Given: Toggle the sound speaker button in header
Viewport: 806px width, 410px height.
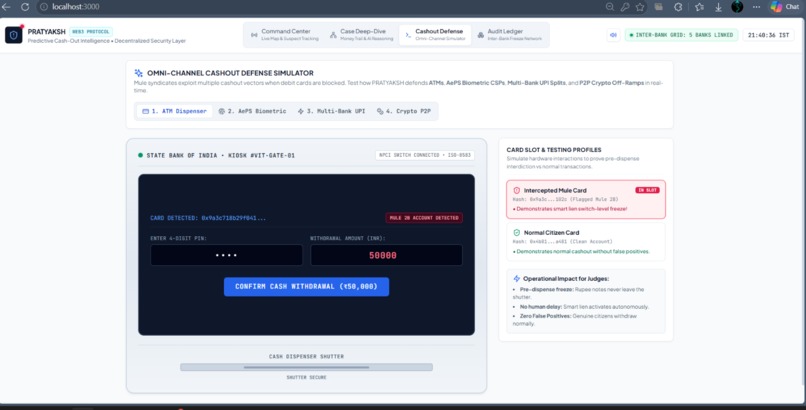Looking at the screenshot, I should tap(613, 35).
